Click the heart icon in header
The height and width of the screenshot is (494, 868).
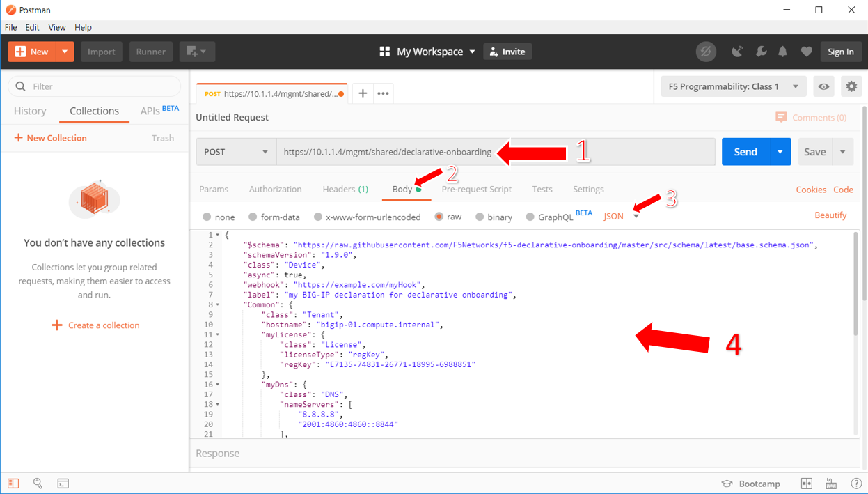point(806,52)
